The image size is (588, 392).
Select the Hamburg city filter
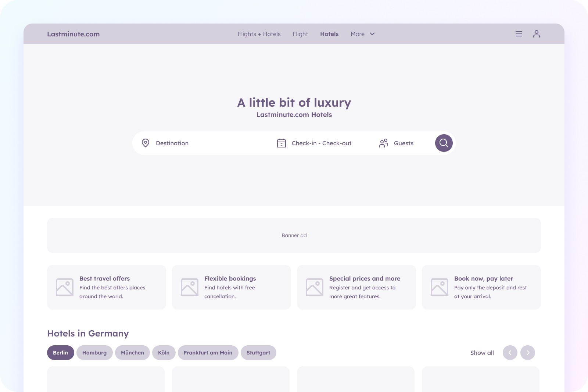pos(94,353)
